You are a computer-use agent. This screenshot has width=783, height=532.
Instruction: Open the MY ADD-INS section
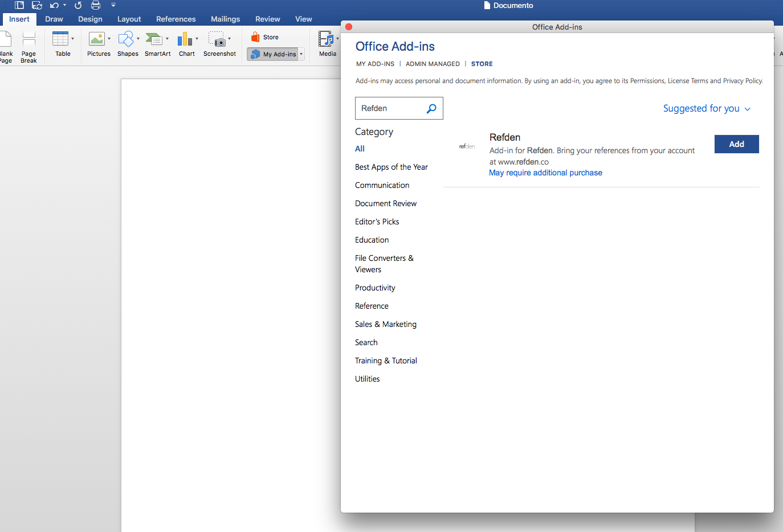tap(376, 64)
